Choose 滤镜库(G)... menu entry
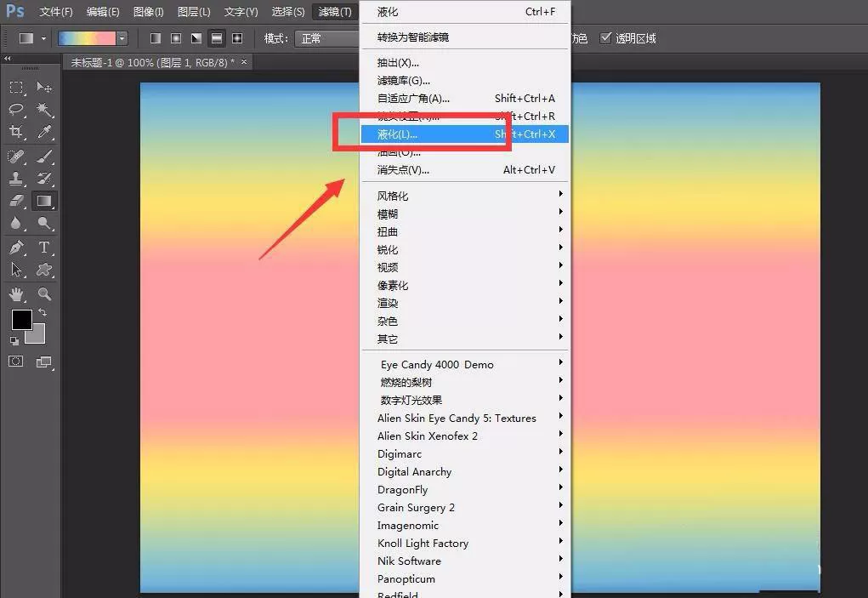Image resolution: width=868 pixels, height=598 pixels. (465, 80)
